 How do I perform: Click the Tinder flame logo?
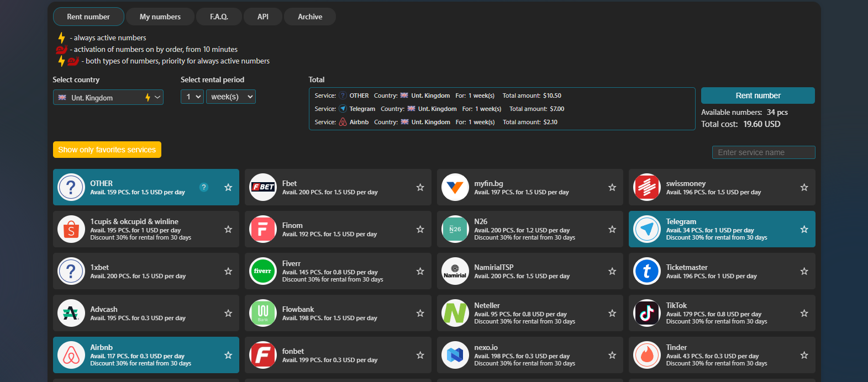click(647, 355)
